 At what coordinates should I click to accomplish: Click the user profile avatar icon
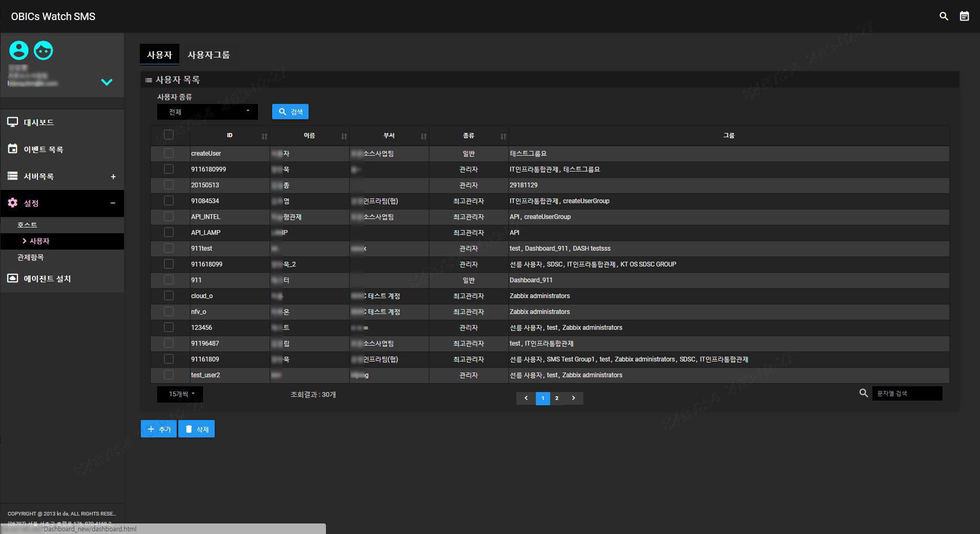(19, 51)
